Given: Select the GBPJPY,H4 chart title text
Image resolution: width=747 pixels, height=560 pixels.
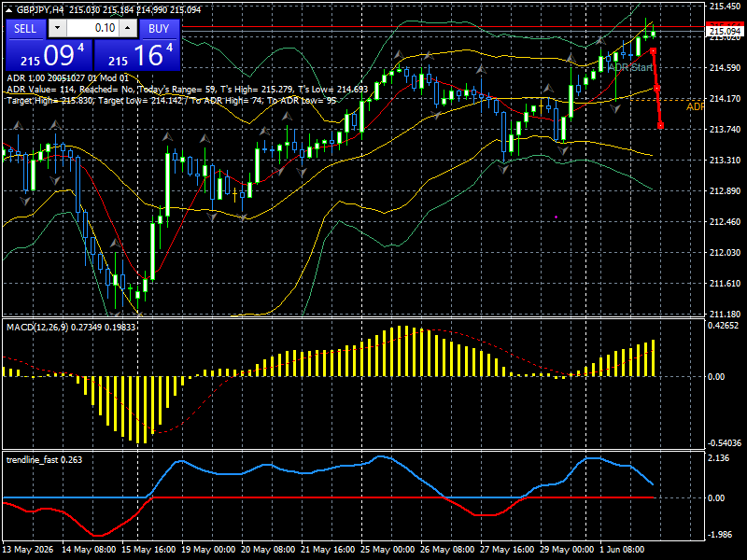Looking at the screenshot, I should [41, 9].
